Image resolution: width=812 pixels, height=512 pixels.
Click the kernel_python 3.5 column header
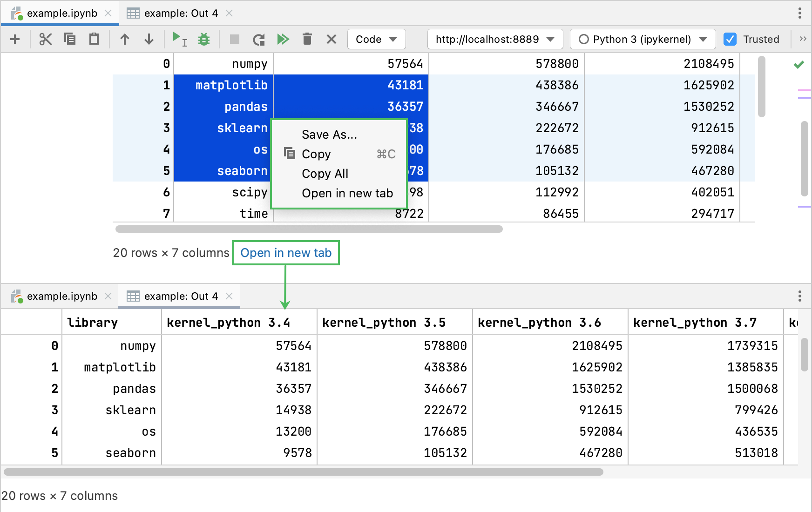(384, 323)
